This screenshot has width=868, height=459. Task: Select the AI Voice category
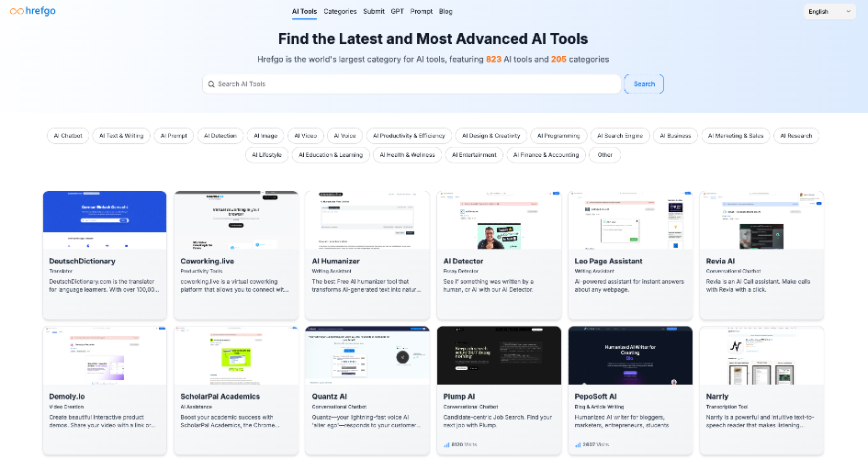coord(344,136)
